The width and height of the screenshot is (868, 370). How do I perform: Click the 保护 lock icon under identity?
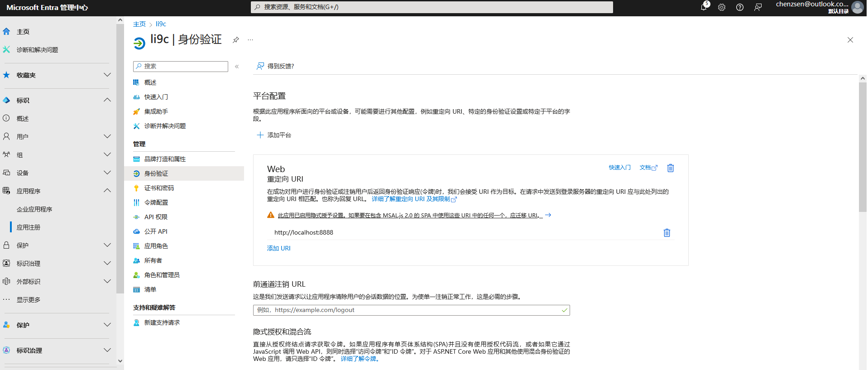tap(6, 245)
